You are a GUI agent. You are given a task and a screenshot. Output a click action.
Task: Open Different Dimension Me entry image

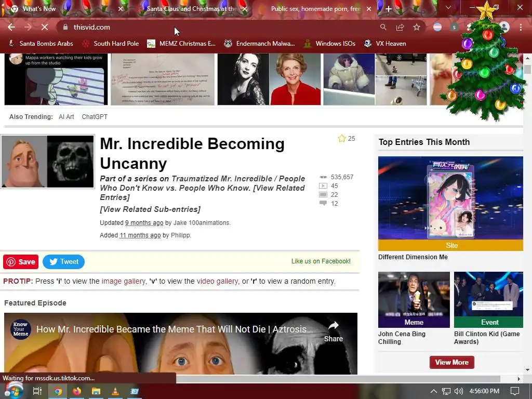tap(450, 204)
